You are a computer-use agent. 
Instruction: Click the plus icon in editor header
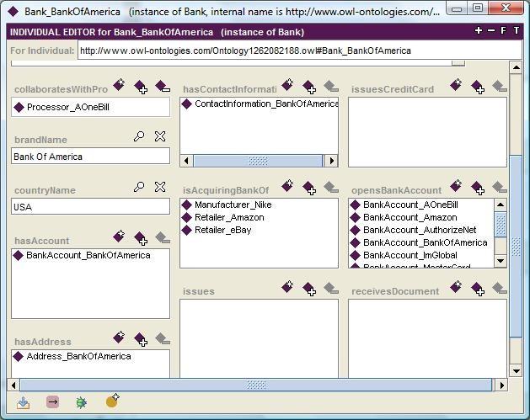(x=479, y=30)
